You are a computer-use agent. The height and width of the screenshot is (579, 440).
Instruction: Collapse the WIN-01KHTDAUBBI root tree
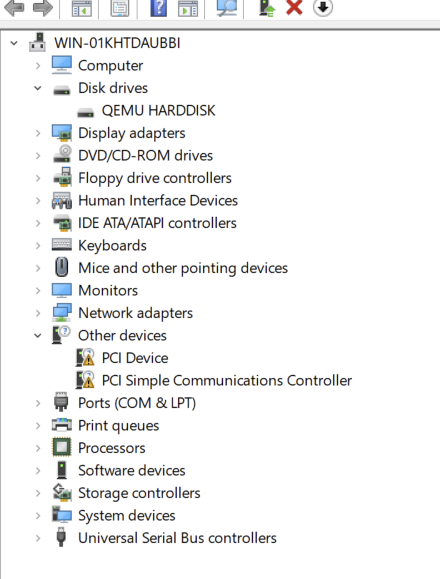coord(14,43)
